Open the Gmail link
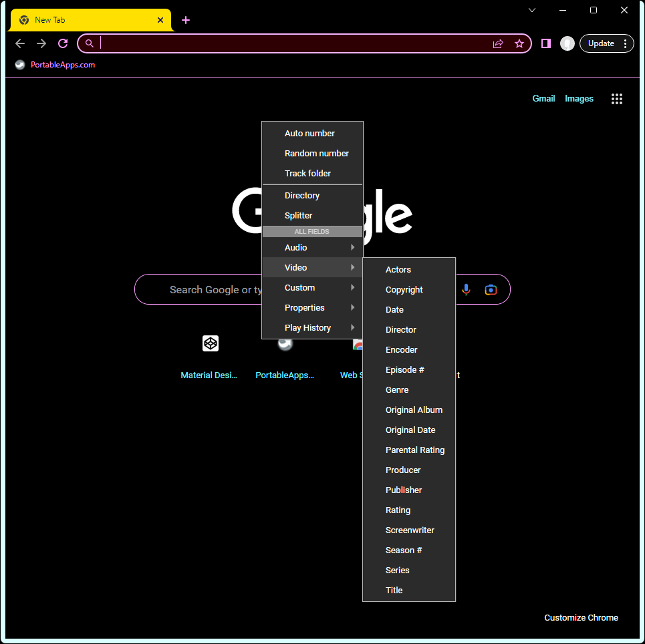The width and height of the screenshot is (645, 644). pyautogui.click(x=543, y=99)
